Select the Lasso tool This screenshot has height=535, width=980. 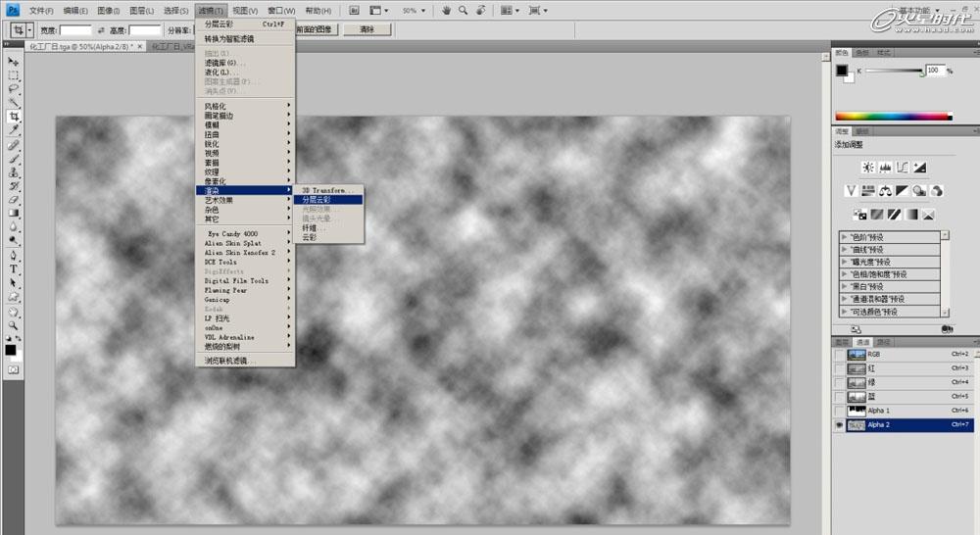tap(13, 89)
